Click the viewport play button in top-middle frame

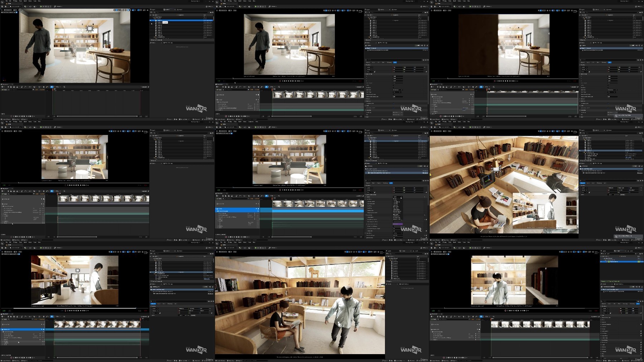(x=293, y=81)
